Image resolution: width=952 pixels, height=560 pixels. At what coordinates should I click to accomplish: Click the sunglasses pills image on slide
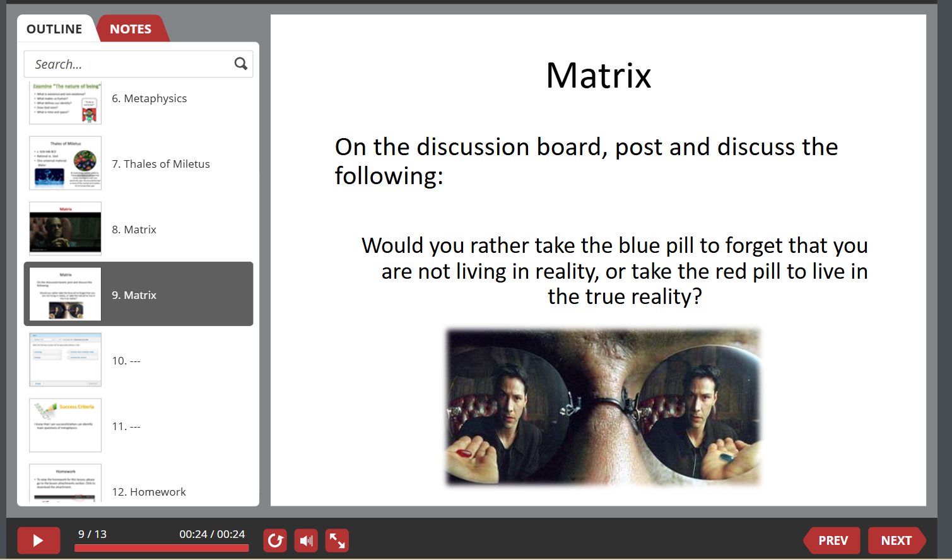coord(602,407)
